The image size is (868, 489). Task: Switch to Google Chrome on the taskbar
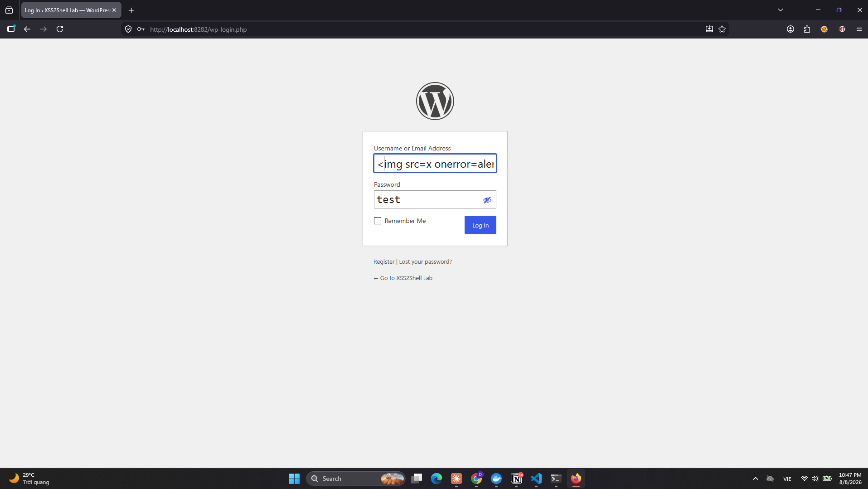476,479
